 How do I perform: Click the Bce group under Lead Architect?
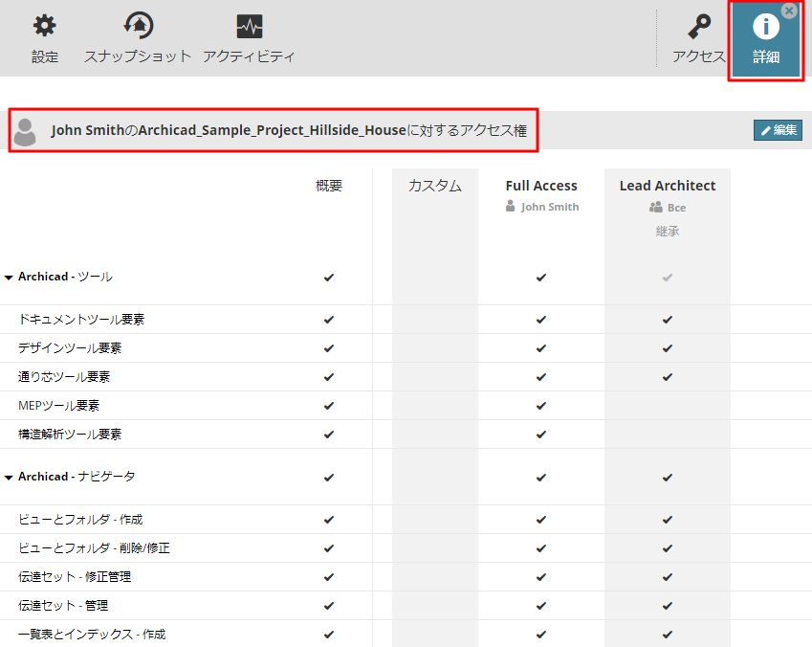(668, 208)
